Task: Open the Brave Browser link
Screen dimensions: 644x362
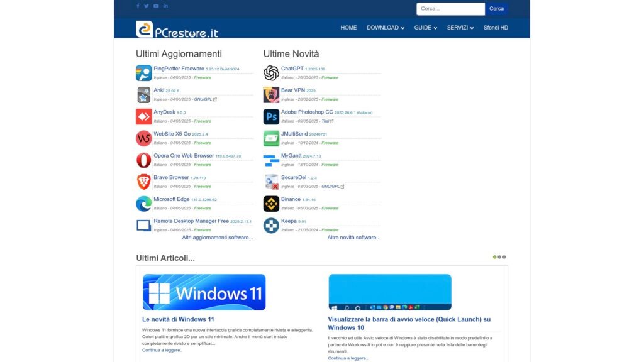Action: pos(171,177)
